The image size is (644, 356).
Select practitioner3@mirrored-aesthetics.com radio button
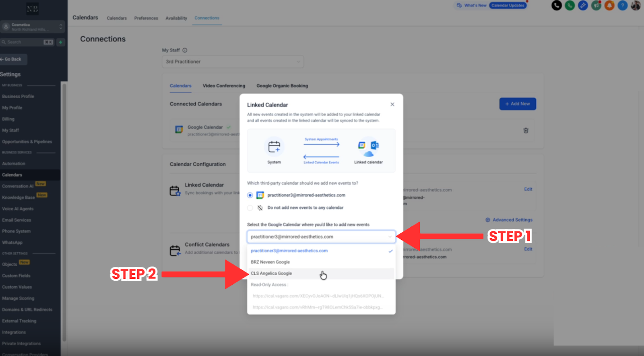[250, 195]
